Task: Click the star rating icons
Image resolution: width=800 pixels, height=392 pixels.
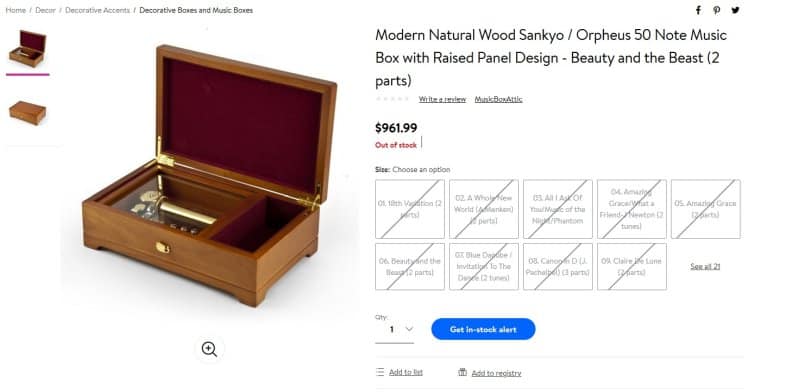Action: pyautogui.click(x=393, y=99)
